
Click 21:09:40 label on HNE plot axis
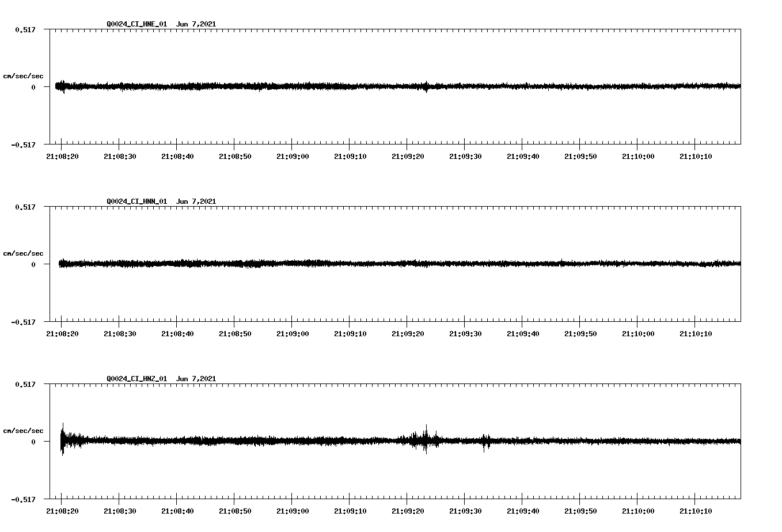point(523,157)
